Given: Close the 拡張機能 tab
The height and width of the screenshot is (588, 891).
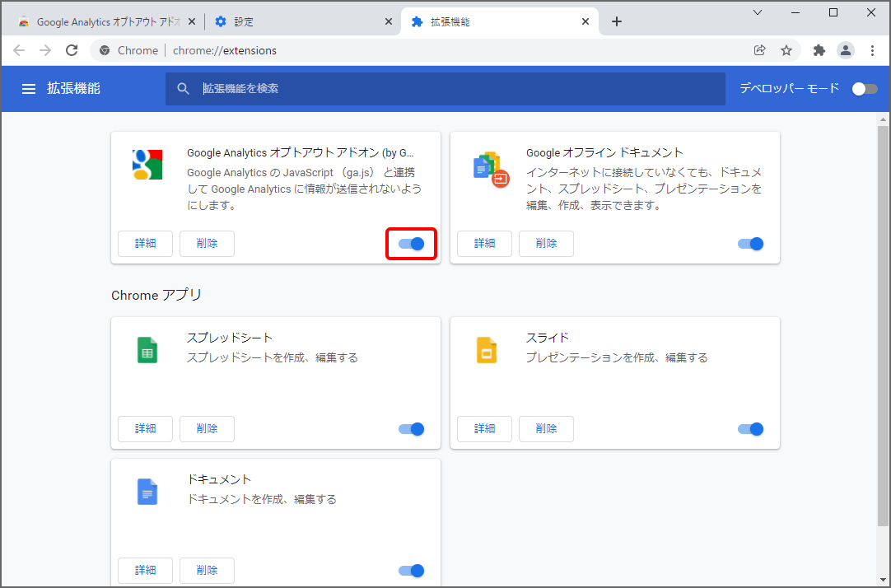Looking at the screenshot, I should click(x=585, y=21).
